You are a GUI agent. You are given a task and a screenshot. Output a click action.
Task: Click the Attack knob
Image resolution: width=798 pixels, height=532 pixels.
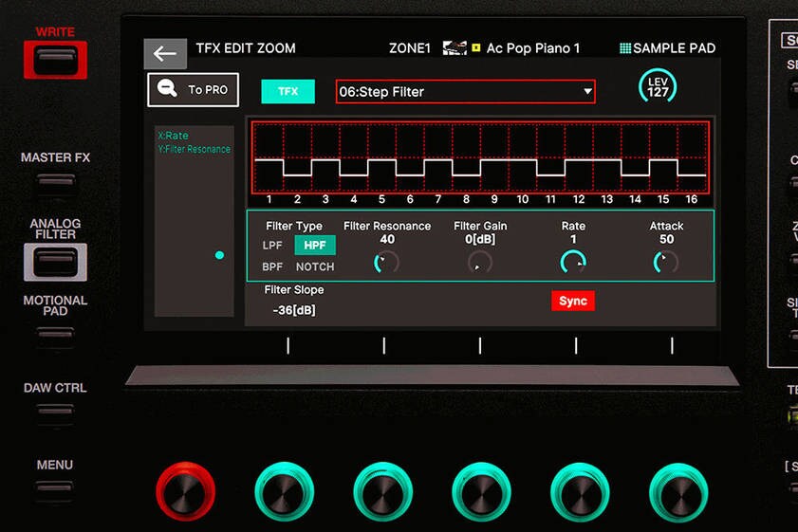pyautogui.click(x=666, y=263)
